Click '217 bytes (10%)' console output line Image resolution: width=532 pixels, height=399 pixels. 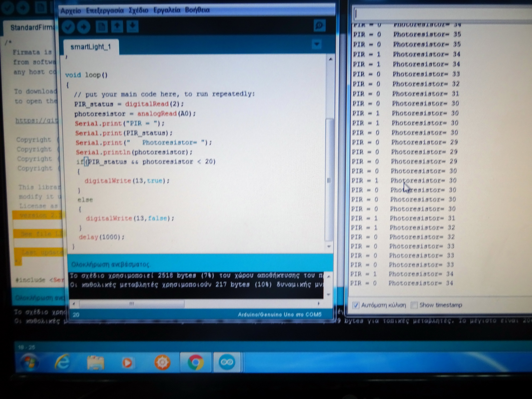coord(196,285)
